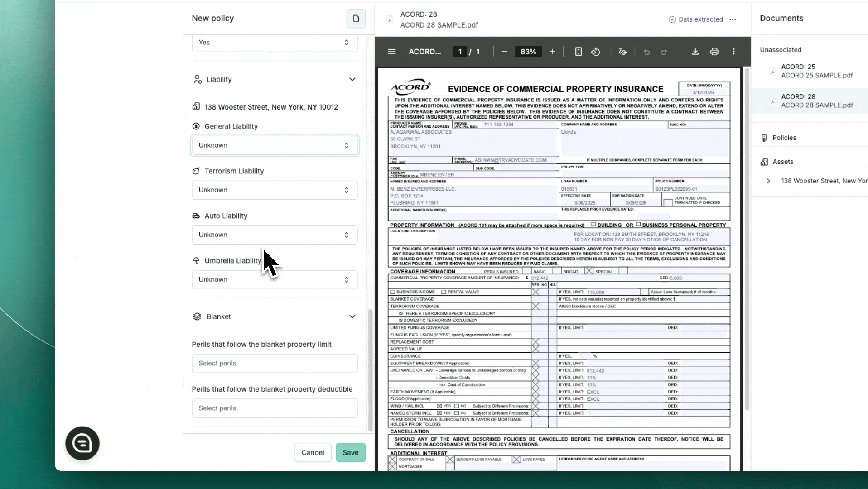The width and height of the screenshot is (868, 489).
Task: Click perils input for blanket property limit
Action: coord(275,363)
